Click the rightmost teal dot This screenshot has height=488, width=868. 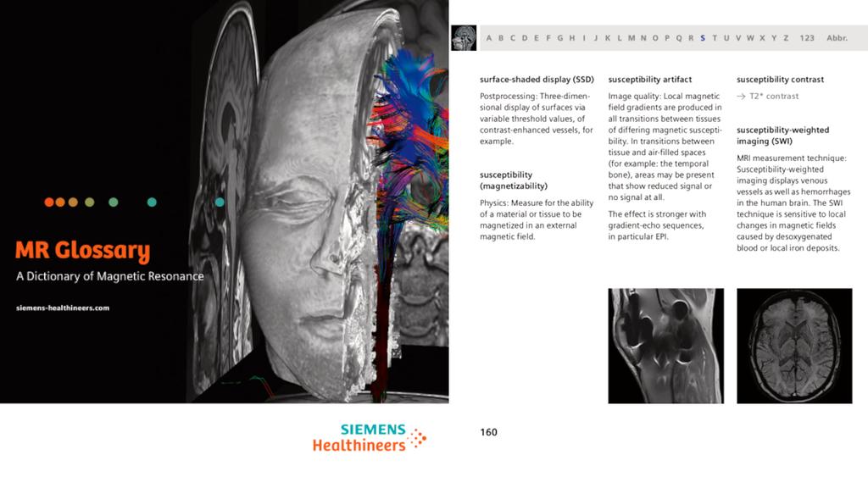[220, 202]
